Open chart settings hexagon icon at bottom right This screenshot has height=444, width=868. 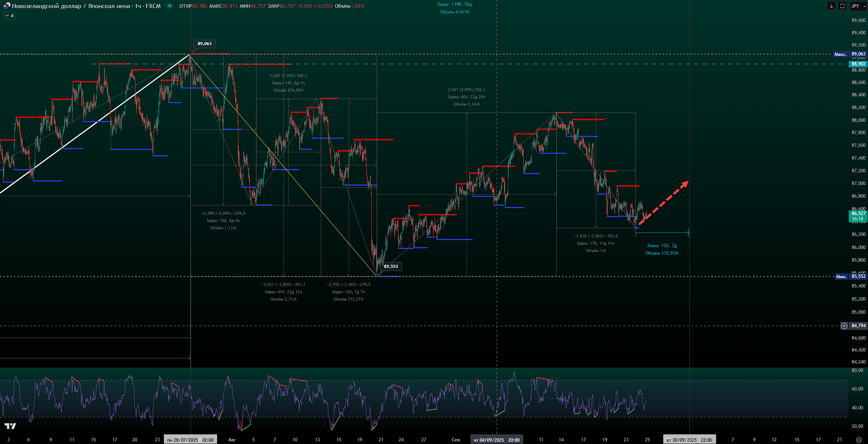[x=858, y=440]
